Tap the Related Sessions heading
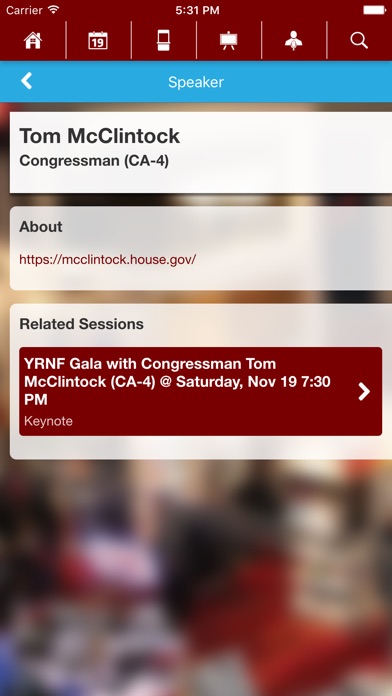The image size is (392, 696). (81, 324)
